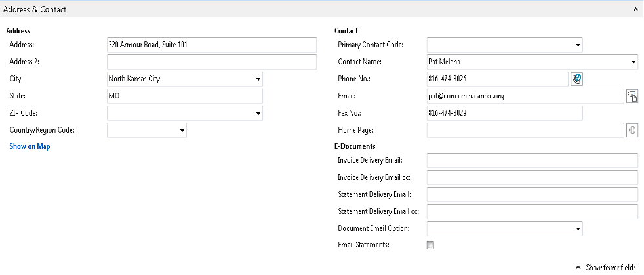Viewport: 644px width, 275px height.
Task: Click the Invoice Delivery Email field
Action: [x=533, y=160]
